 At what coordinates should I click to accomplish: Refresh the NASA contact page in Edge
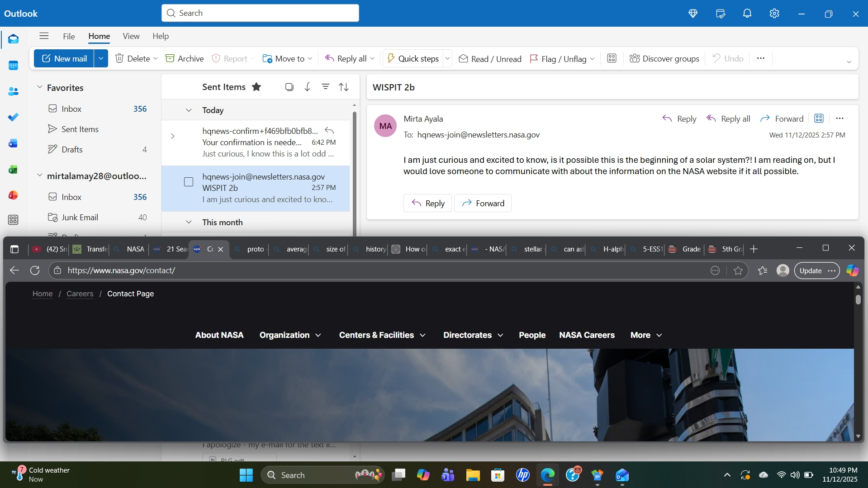click(x=35, y=270)
